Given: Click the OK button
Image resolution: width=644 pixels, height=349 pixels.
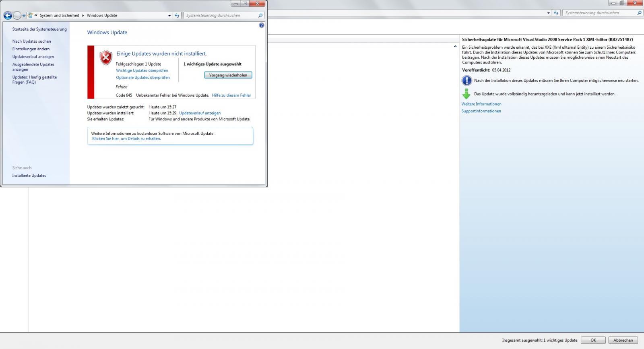Looking at the screenshot, I should [x=593, y=340].
